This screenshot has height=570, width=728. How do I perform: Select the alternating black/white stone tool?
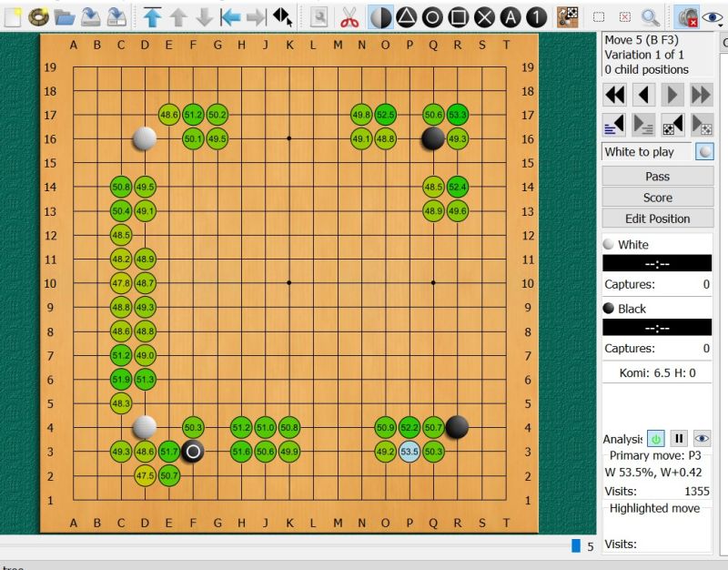click(x=380, y=16)
